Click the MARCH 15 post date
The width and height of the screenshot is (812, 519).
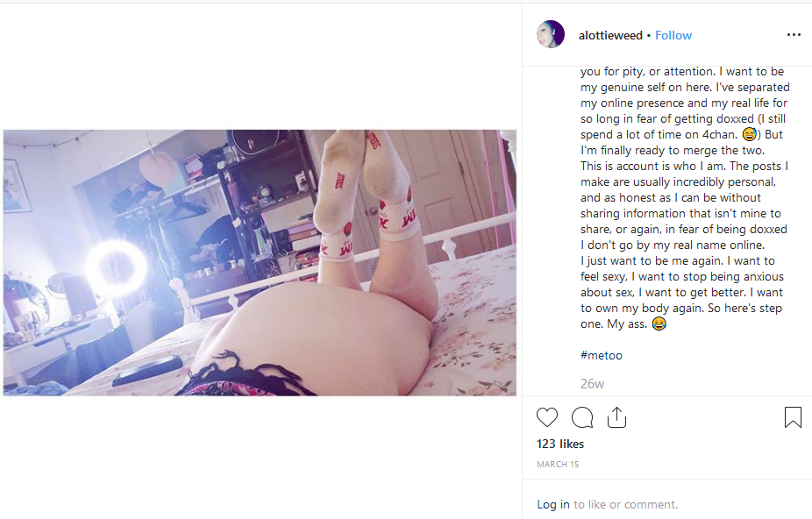pos(558,464)
